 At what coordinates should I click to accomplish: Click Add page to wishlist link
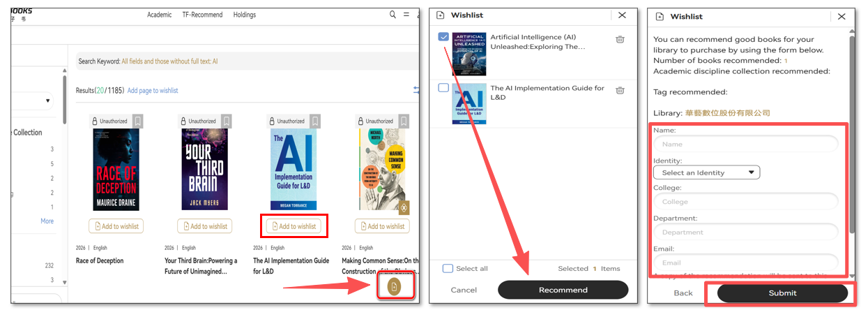[153, 91]
